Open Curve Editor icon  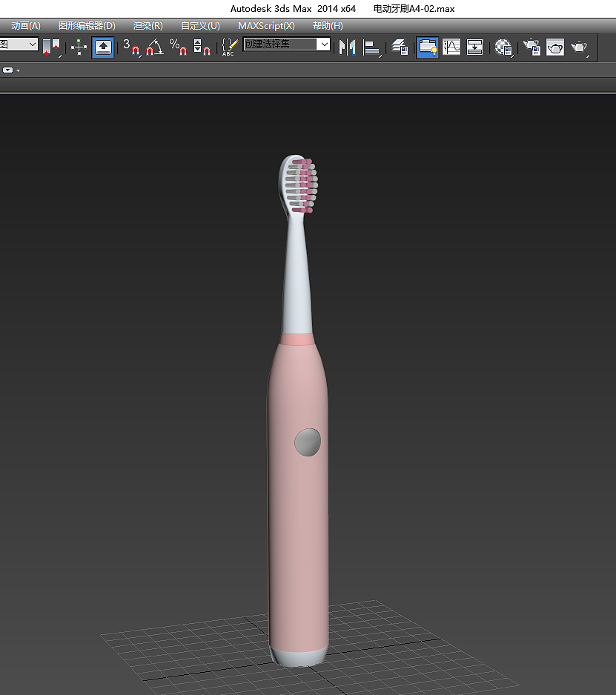[451, 47]
